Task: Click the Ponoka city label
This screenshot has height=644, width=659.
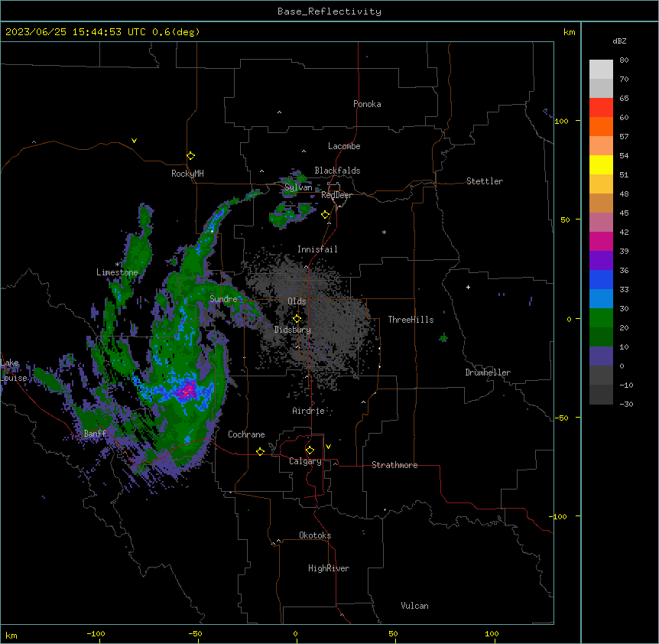Action: click(367, 104)
